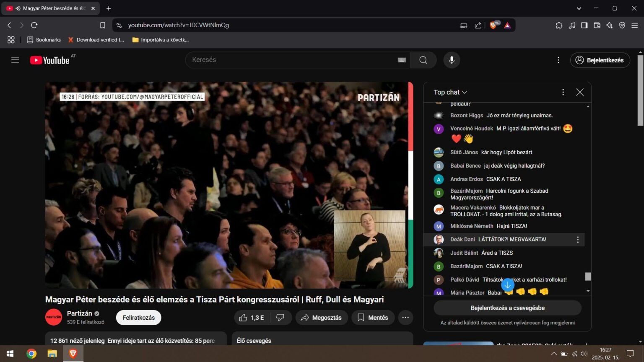Screen dimensions: 644x362
Task: Click the search magnifier button
Action: [x=423, y=60]
